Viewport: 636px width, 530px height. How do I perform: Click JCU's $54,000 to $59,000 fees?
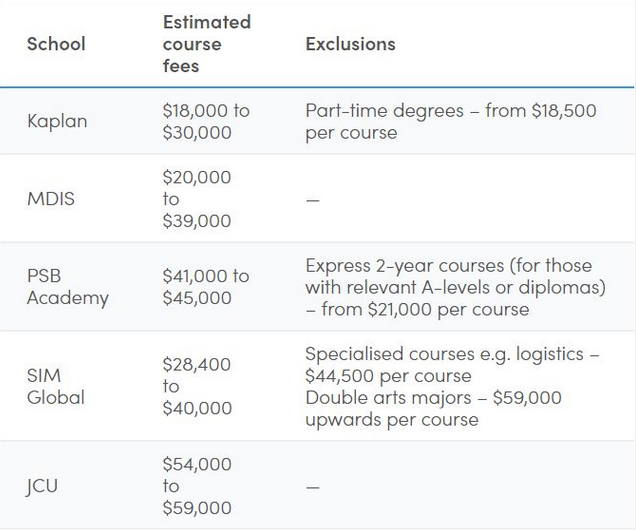coord(197,486)
